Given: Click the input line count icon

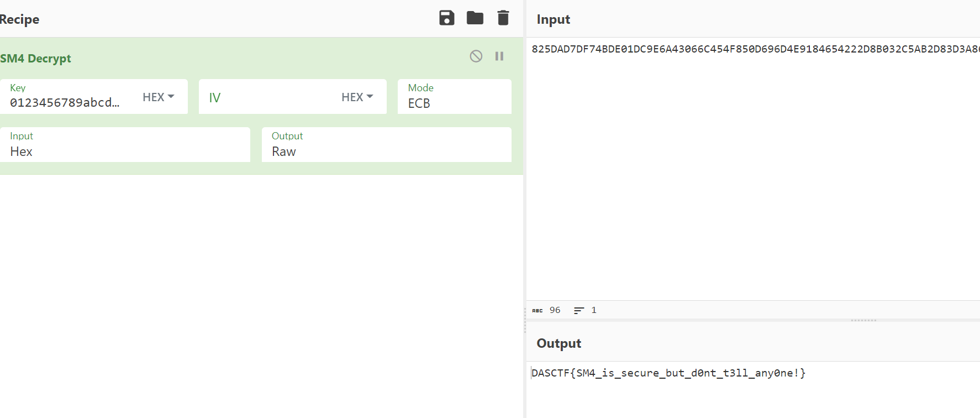Looking at the screenshot, I should pos(578,311).
